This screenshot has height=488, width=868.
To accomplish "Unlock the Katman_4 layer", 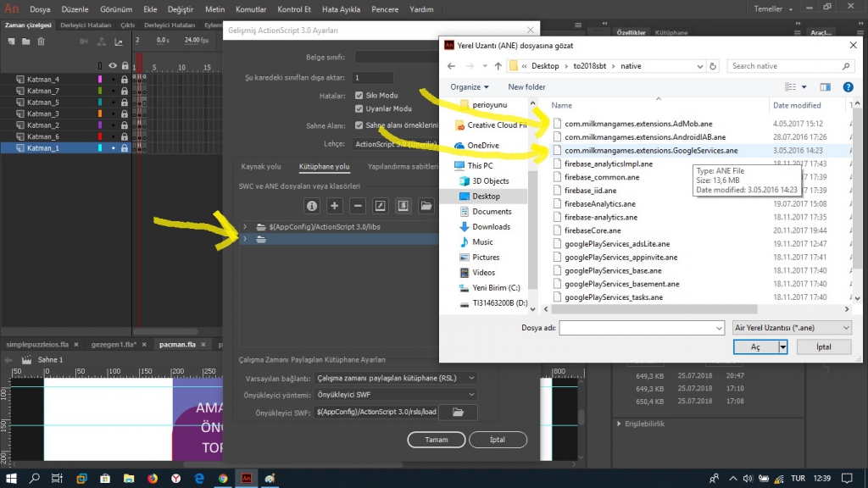I will coord(125,80).
